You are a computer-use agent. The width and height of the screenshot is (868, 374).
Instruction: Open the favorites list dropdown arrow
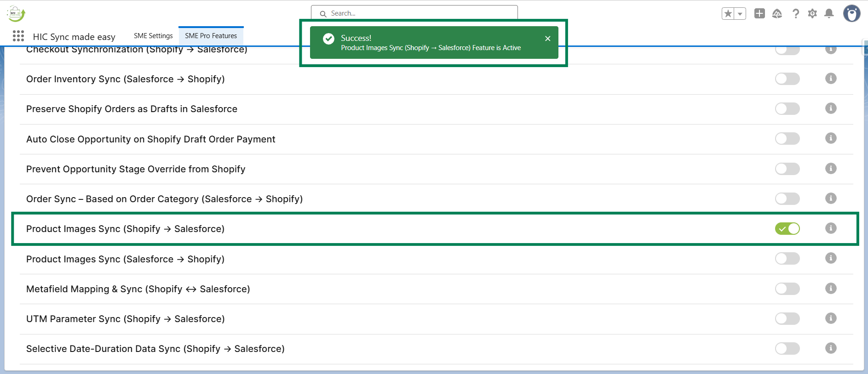[x=740, y=14]
